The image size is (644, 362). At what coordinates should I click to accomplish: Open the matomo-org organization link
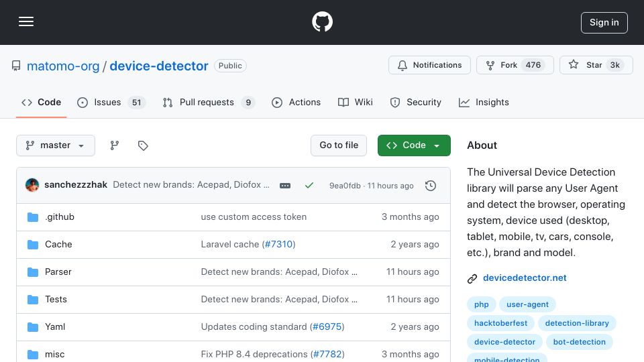pos(63,66)
